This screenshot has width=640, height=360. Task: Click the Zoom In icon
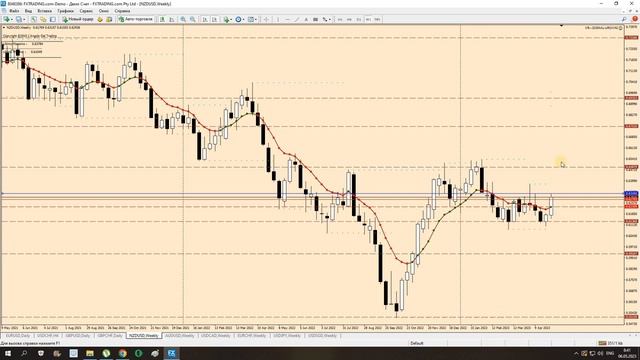pos(183,19)
